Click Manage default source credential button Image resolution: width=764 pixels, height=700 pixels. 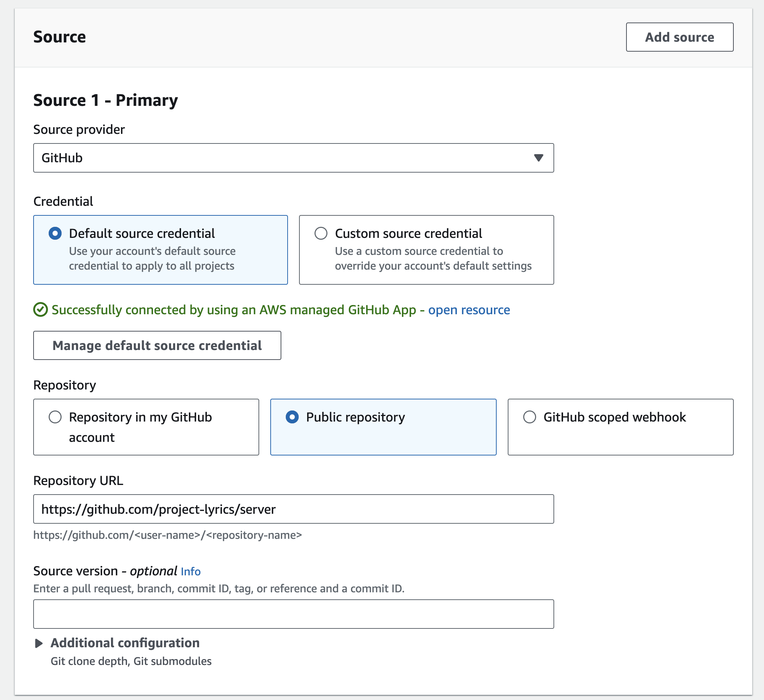157,345
